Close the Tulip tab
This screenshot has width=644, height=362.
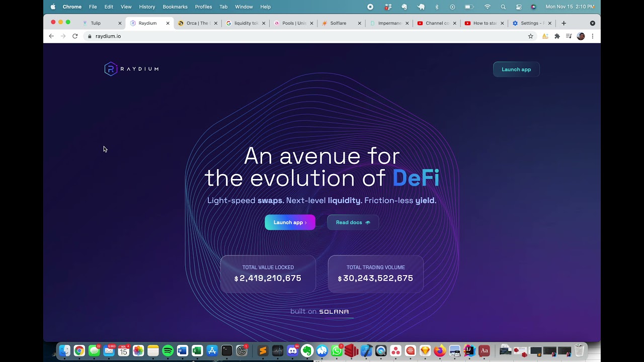tap(120, 23)
